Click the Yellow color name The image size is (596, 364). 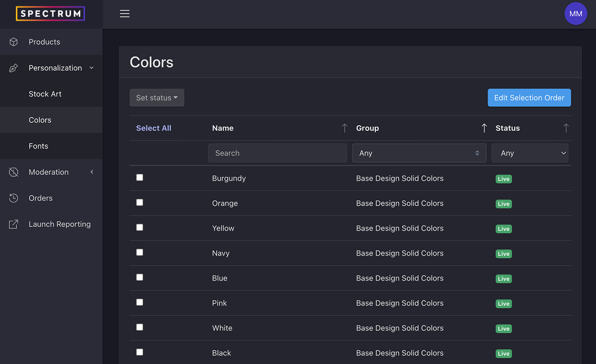click(223, 228)
